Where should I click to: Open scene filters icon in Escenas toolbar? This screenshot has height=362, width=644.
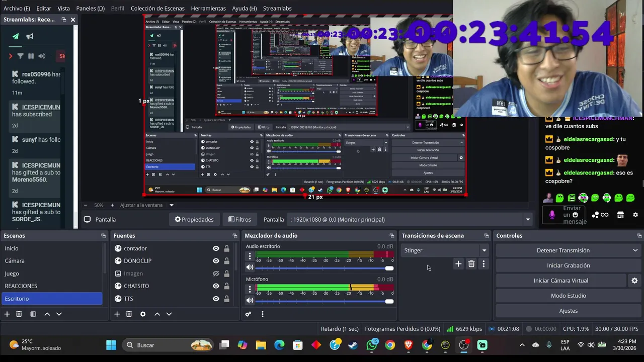point(33,314)
